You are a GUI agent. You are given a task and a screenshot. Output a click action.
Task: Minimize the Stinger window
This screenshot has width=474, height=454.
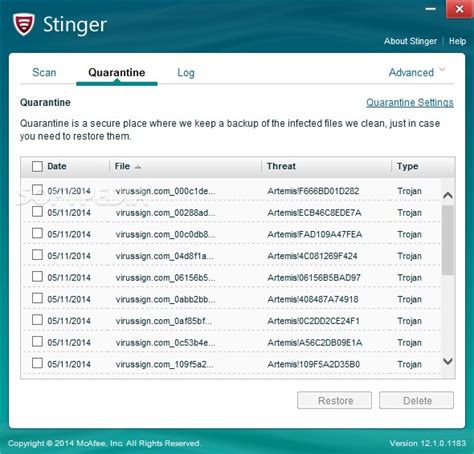pyautogui.click(x=430, y=9)
